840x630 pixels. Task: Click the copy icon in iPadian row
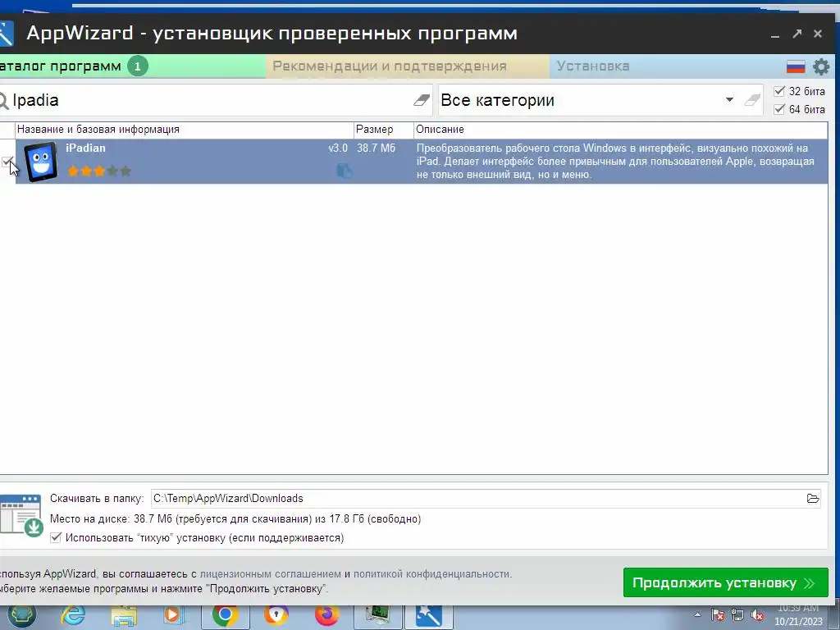[344, 171]
